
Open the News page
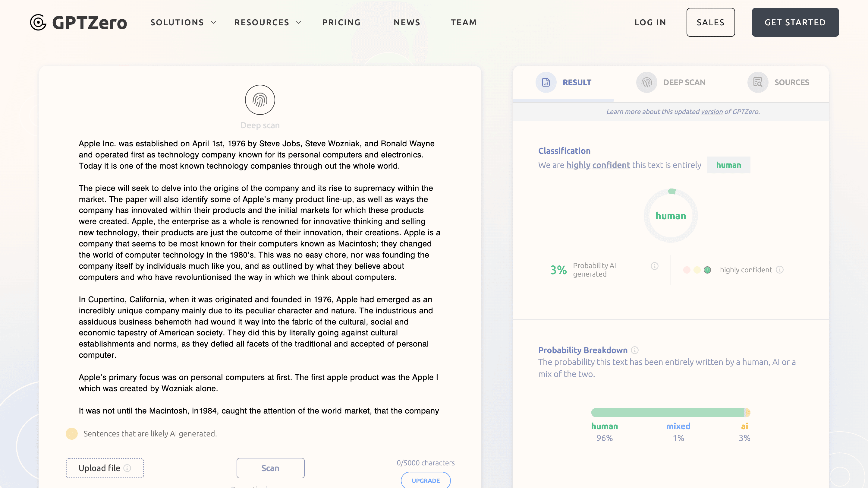tap(407, 22)
